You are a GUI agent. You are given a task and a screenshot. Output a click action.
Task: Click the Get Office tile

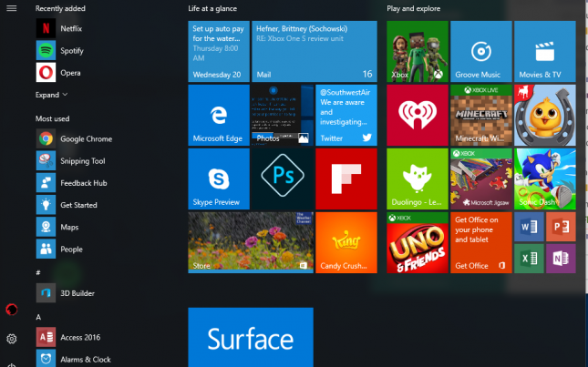[x=480, y=242]
